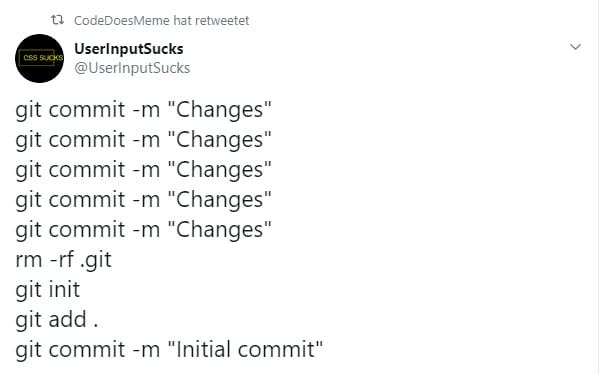This screenshot has width=600, height=374.
Task: Open the round CSS SUCKS avatar
Action: click(39, 58)
